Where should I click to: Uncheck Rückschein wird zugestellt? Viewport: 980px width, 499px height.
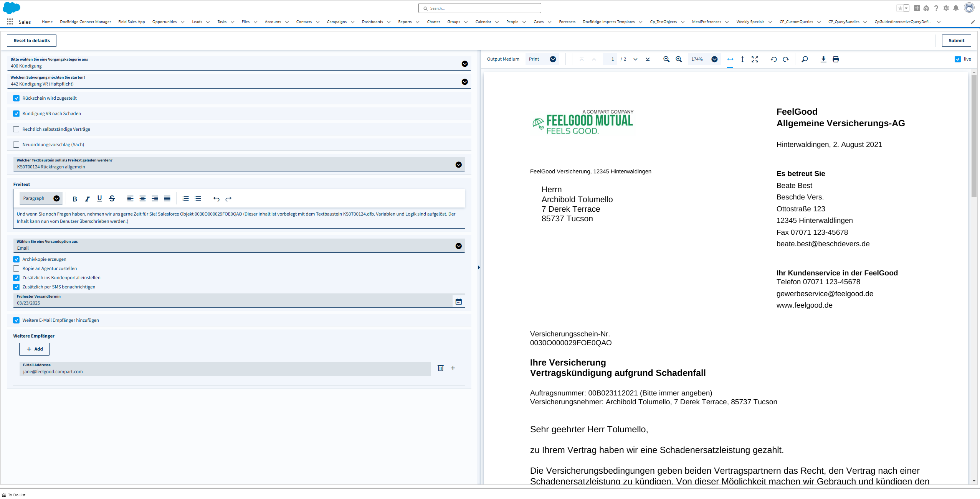click(x=16, y=98)
